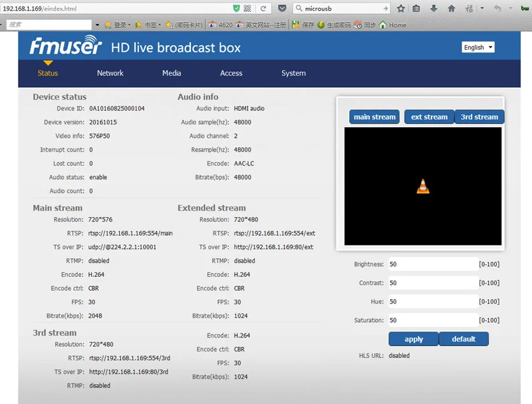Click the green shield security icon

pyautogui.click(x=237, y=9)
